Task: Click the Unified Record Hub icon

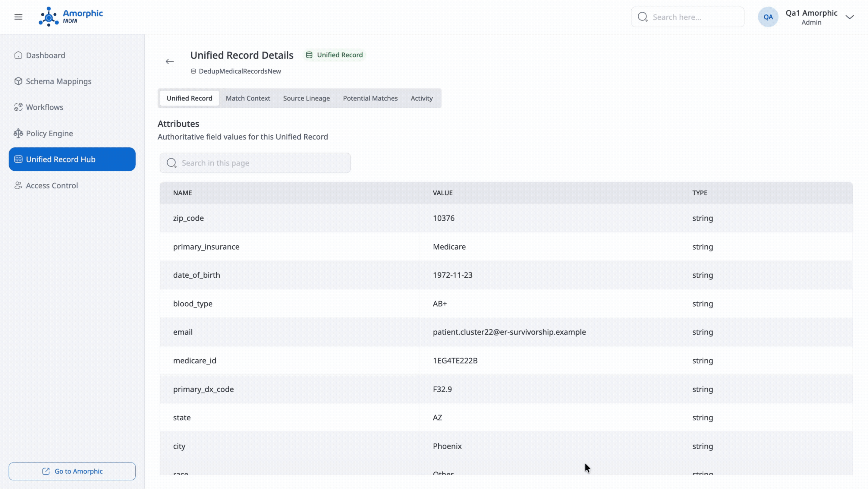Action: pos(18,159)
